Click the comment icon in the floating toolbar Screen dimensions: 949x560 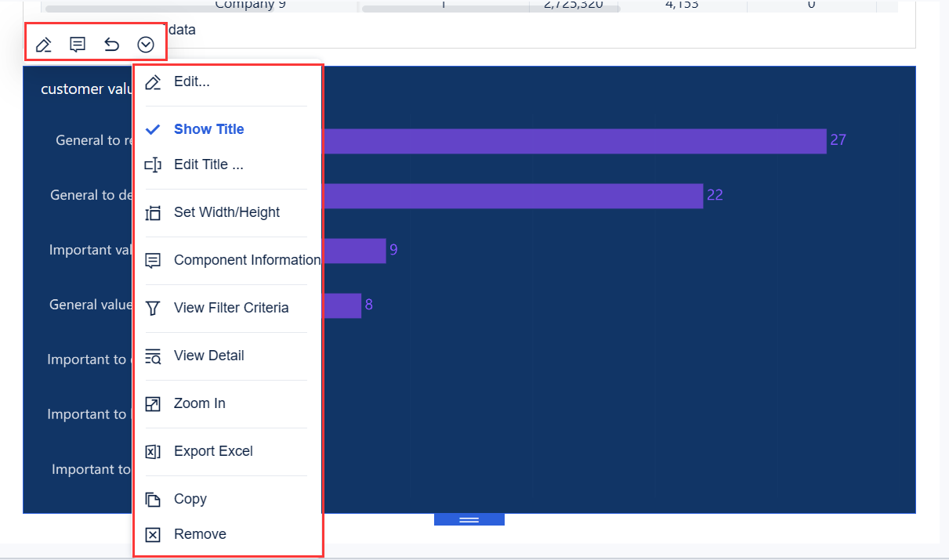click(77, 45)
